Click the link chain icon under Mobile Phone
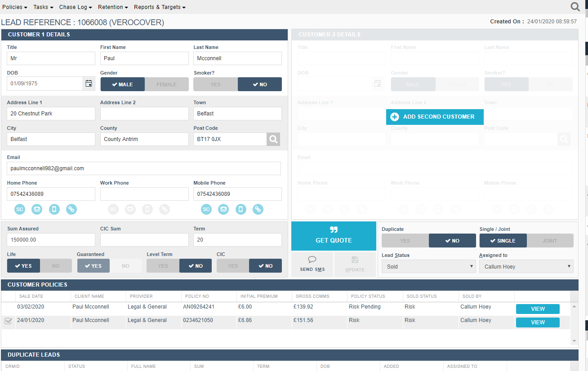 pos(258,209)
